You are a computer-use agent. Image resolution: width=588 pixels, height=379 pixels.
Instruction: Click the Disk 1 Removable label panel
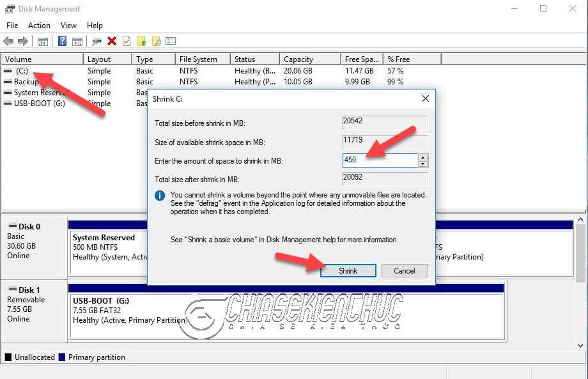tap(35, 311)
